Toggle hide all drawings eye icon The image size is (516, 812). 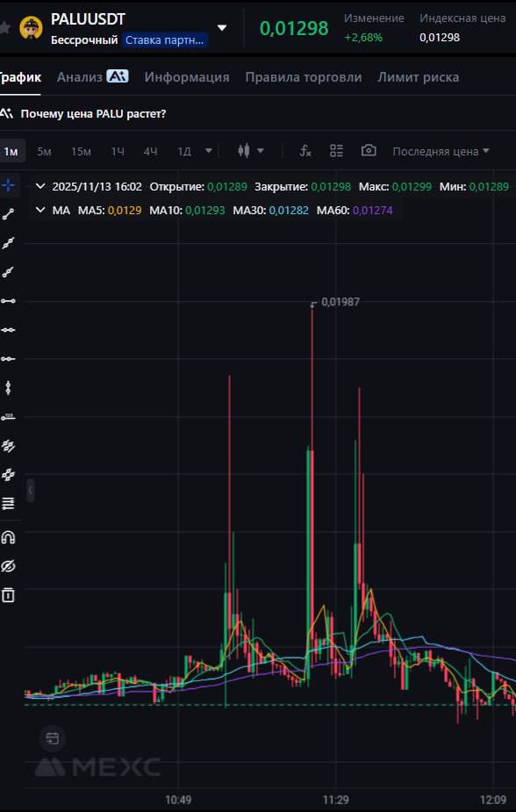point(8,566)
